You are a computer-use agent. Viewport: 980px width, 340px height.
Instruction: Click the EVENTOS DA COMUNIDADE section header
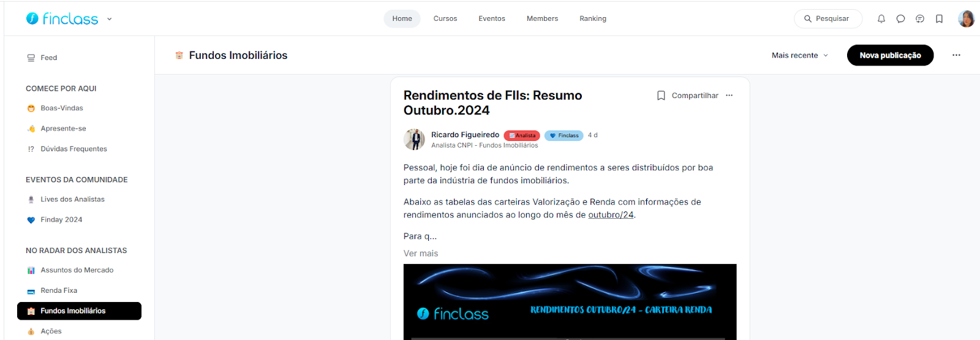(77, 179)
